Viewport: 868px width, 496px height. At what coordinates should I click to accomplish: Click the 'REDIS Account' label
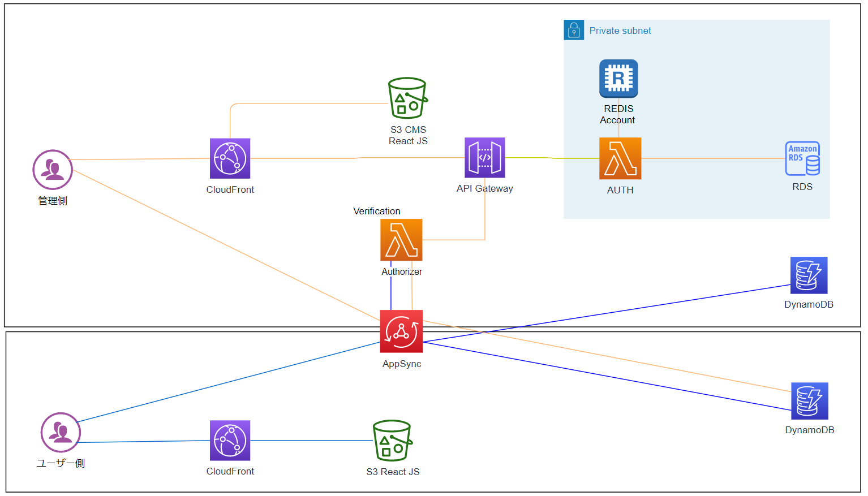(618, 114)
